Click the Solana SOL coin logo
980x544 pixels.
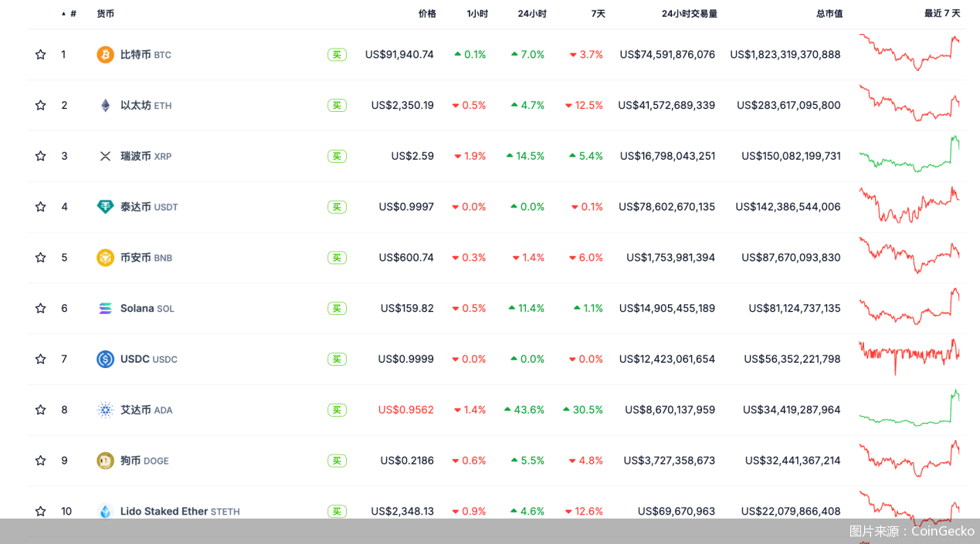point(105,309)
